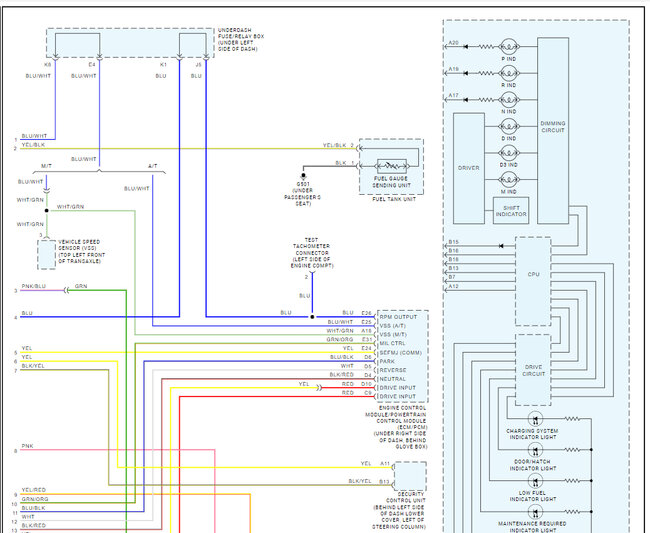Click connector pin label 'B15'
The height and width of the screenshot is (533, 650).
(454, 242)
